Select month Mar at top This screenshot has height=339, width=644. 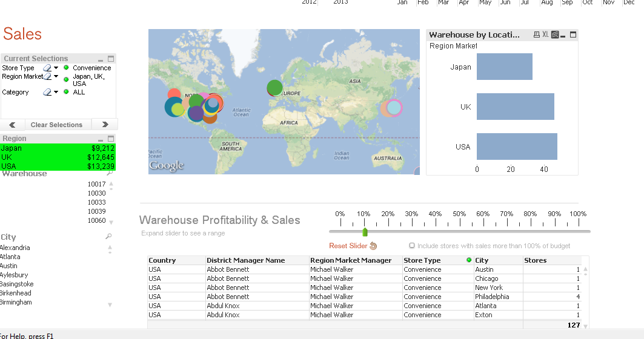pos(443,2)
